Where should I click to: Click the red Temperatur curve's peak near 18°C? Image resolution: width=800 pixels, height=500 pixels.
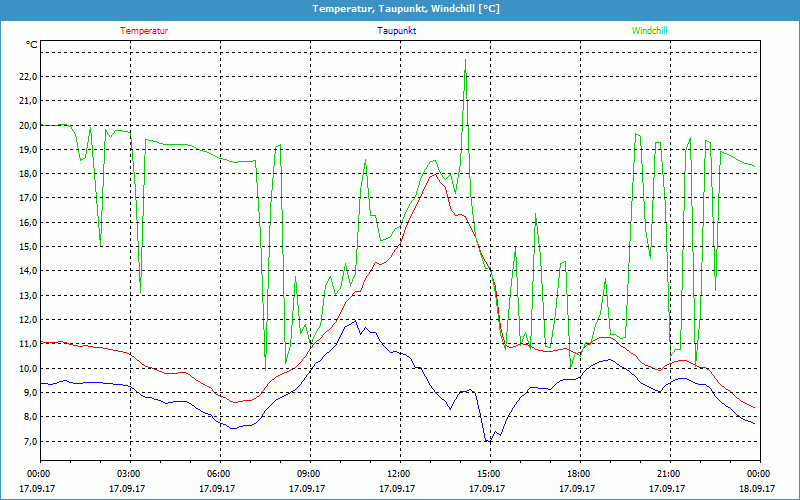click(x=433, y=174)
